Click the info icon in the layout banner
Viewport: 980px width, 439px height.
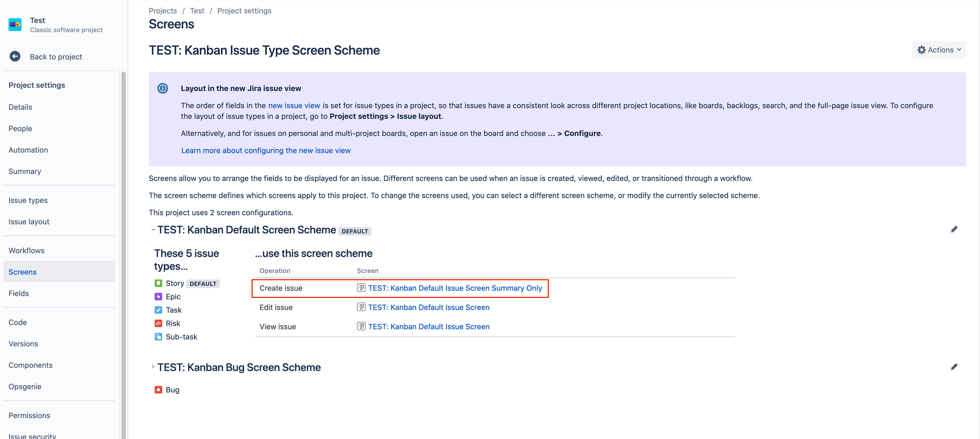click(x=162, y=88)
